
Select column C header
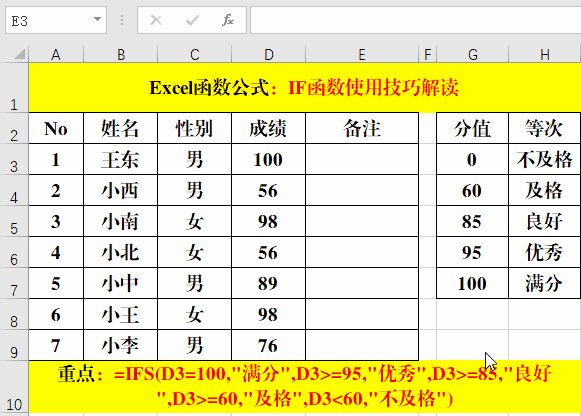tap(195, 54)
